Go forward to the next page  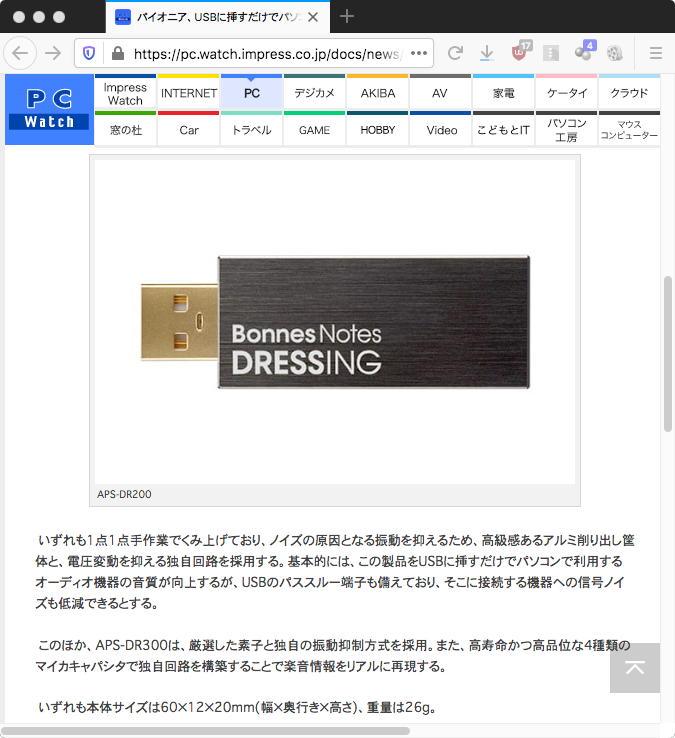click(53, 53)
